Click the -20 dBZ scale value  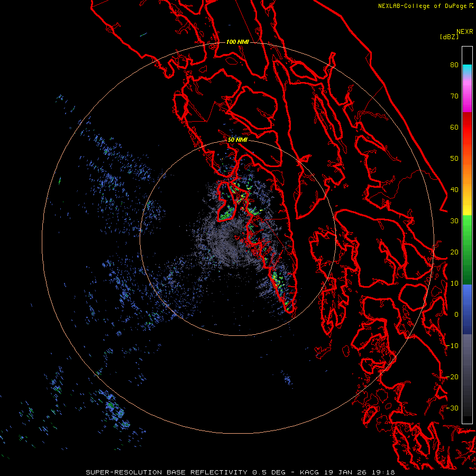tap(452, 377)
